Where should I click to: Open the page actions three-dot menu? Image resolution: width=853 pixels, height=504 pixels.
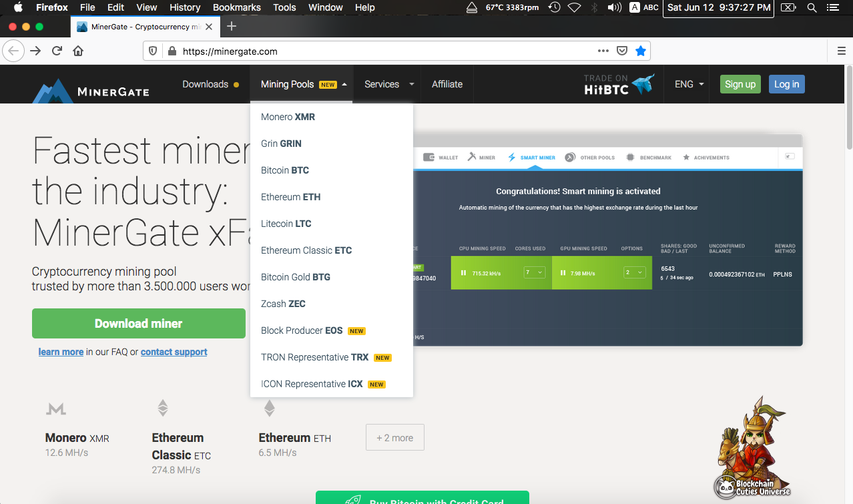click(603, 51)
